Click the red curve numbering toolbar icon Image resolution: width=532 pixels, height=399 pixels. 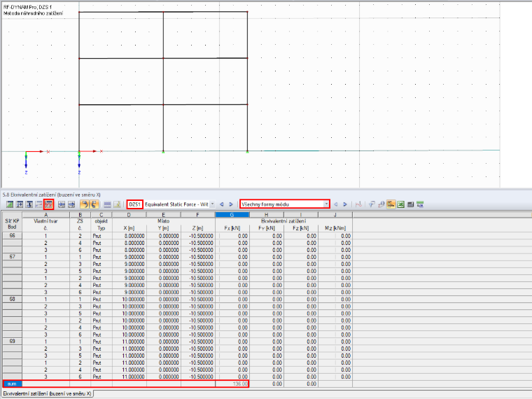(x=358, y=204)
